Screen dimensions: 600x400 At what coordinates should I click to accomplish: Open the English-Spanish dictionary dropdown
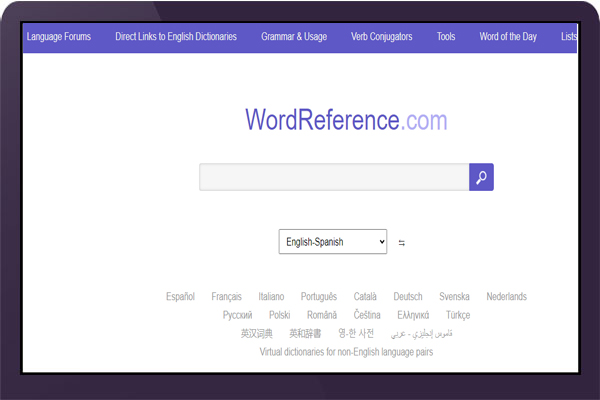click(333, 242)
